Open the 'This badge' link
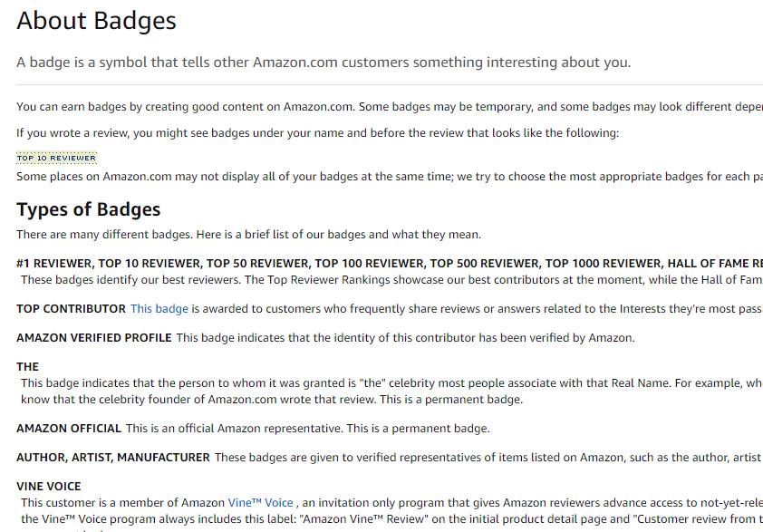The image size is (763, 532). coord(159,309)
